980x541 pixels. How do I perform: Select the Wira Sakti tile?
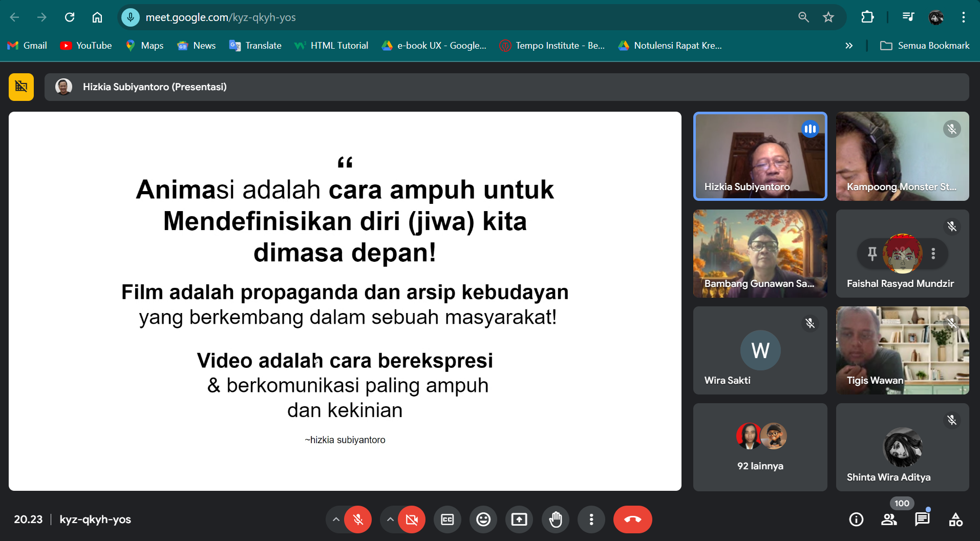pyautogui.click(x=760, y=350)
